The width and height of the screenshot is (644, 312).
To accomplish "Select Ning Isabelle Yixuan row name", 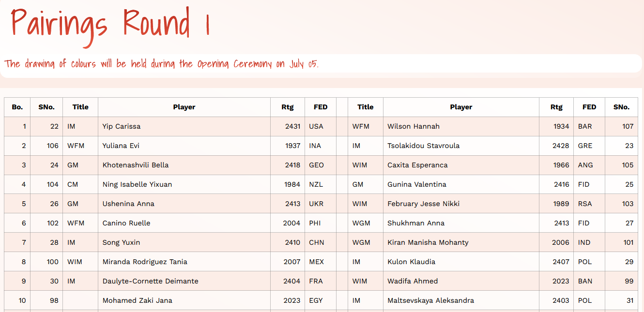I will 137,184.
